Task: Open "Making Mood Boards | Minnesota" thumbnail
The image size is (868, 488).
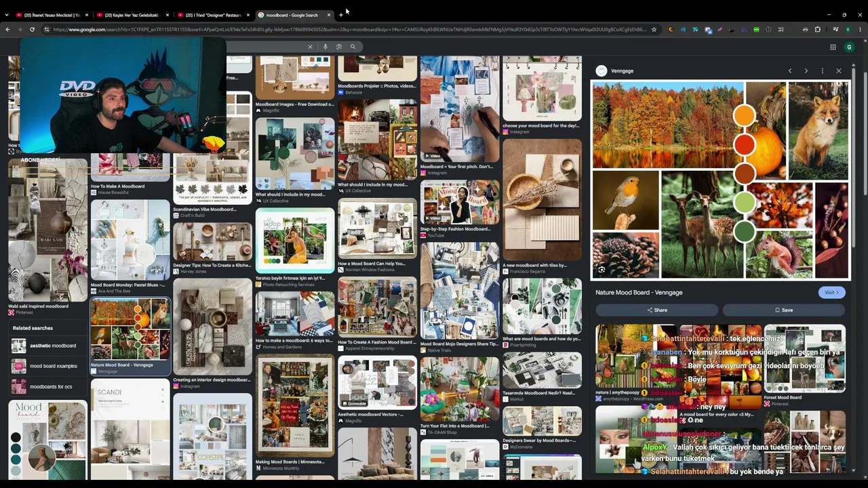Action: pyautogui.click(x=295, y=405)
